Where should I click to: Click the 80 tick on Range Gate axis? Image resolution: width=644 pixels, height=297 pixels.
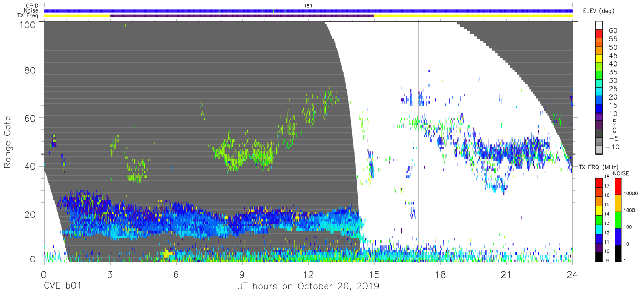pyautogui.click(x=31, y=70)
